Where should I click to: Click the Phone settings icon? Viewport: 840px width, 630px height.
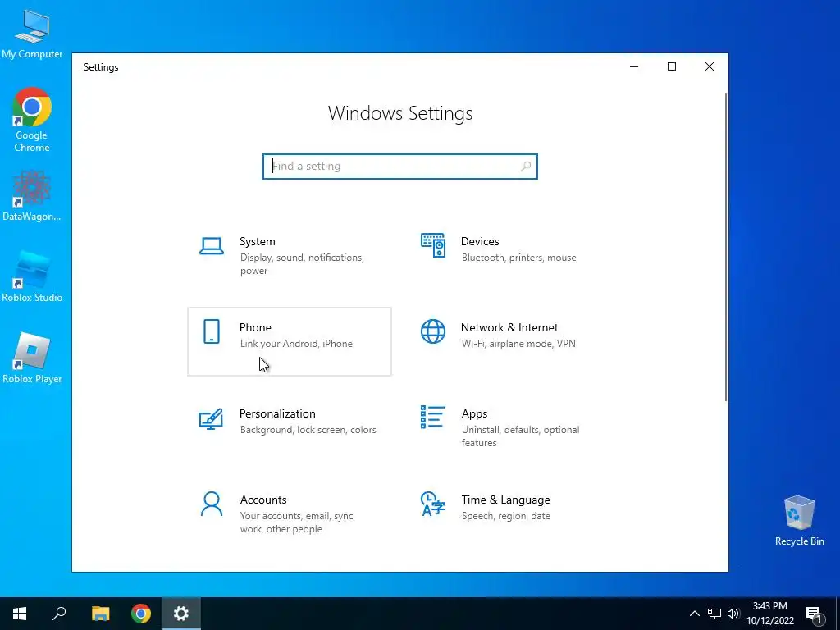(x=212, y=331)
